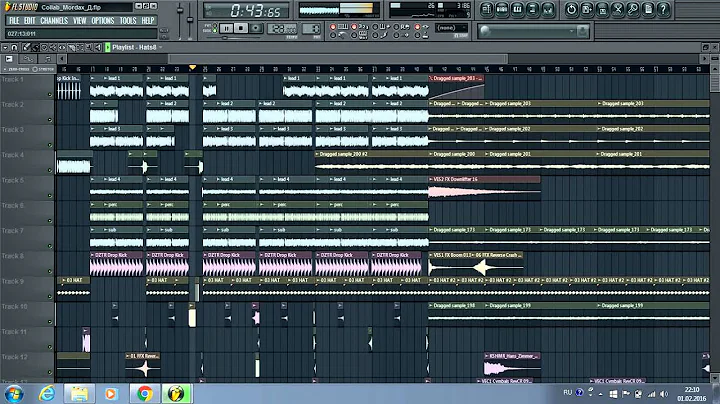
Task: Switch to pattern mode LED
Action: point(215,26)
